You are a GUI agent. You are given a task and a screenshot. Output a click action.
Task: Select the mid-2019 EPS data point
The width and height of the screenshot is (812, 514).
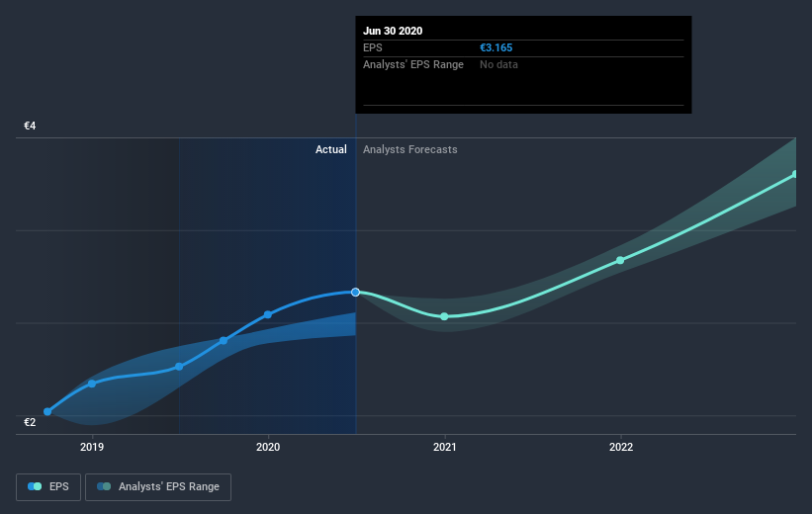pyautogui.click(x=179, y=367)
